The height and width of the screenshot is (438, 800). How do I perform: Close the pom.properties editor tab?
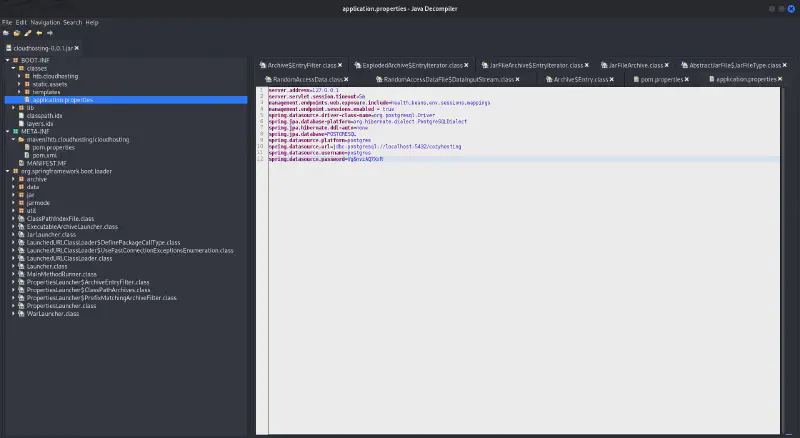click(686, 79)
